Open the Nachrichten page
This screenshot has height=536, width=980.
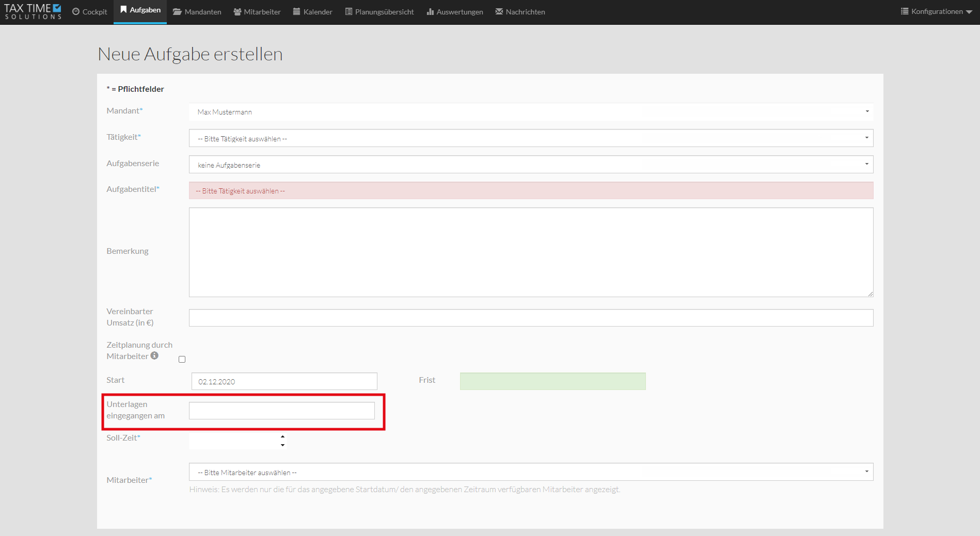pyautogui.click(x=520, y=12)
